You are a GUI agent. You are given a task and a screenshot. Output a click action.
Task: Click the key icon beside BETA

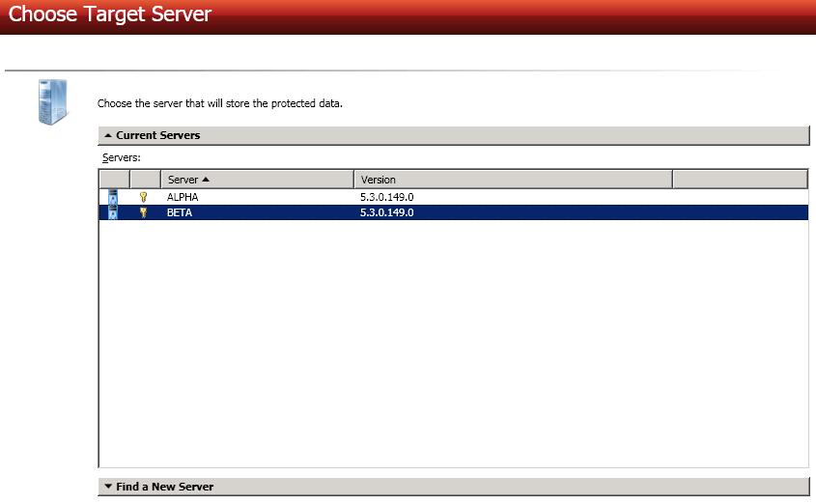coord(144,212)
